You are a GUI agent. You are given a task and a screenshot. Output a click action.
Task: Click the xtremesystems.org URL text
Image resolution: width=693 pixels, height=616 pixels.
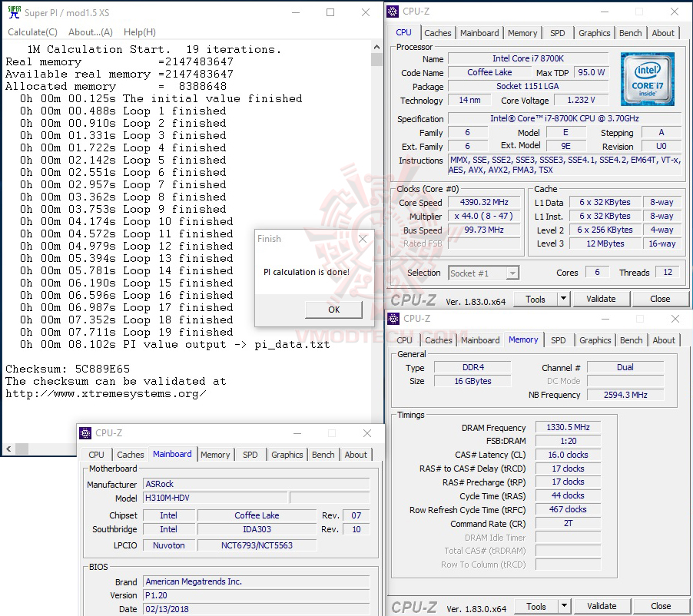point(105,394)
